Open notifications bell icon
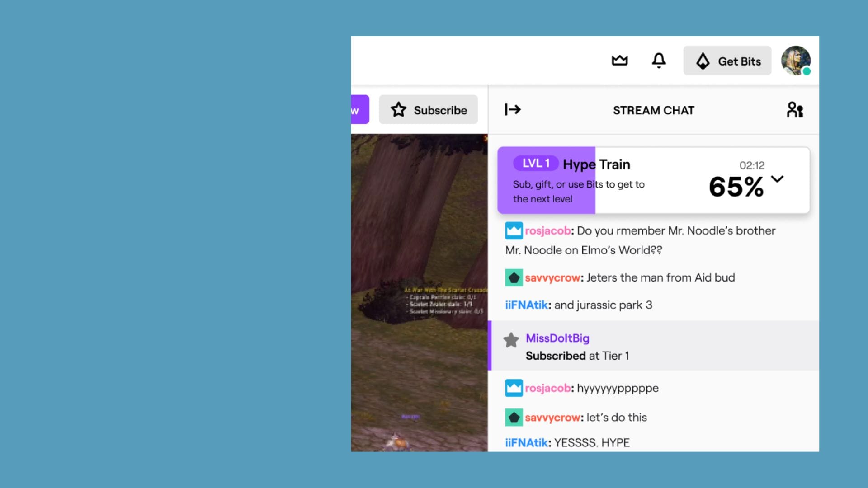 click(659, 60)
